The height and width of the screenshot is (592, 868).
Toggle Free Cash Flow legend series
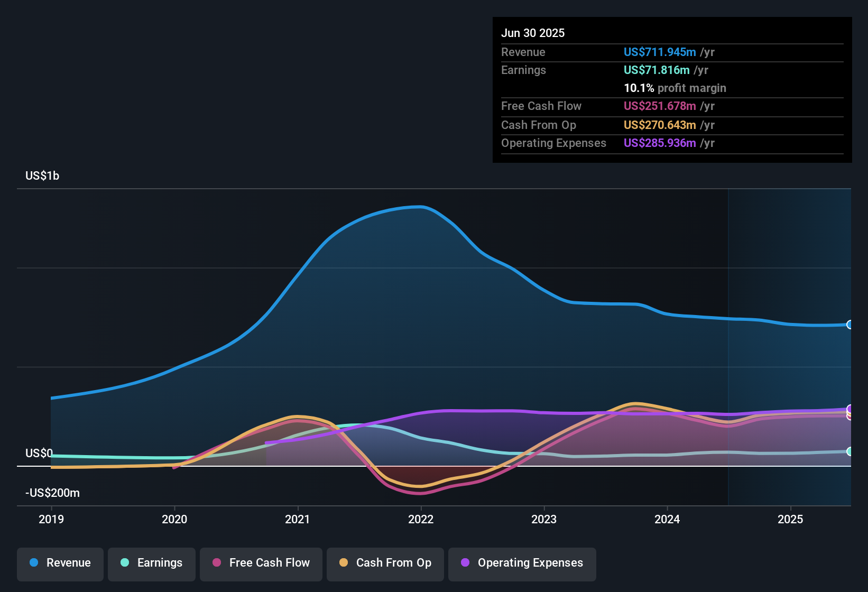(261, 563)
